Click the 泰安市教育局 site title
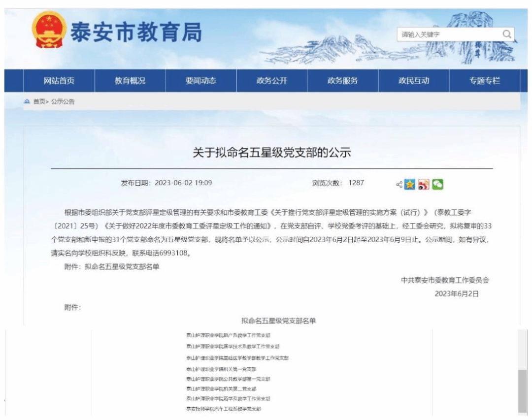Screen dimensions: 532x420 pos(136,33)
